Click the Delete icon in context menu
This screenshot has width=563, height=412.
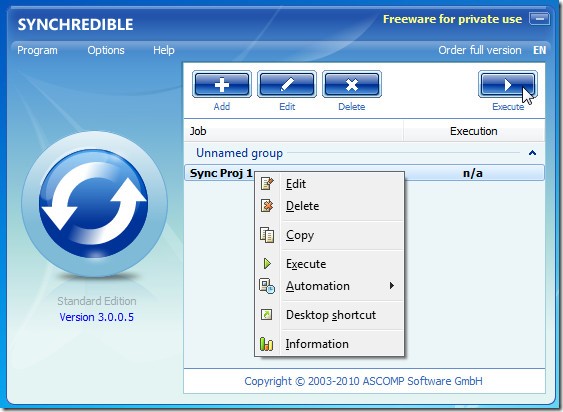point(267,206)
